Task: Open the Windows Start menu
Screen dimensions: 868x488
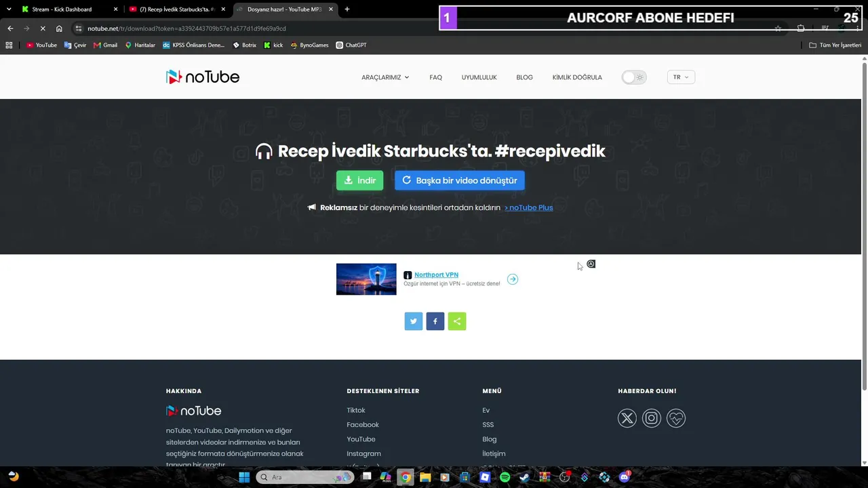Action: (244, 477)
